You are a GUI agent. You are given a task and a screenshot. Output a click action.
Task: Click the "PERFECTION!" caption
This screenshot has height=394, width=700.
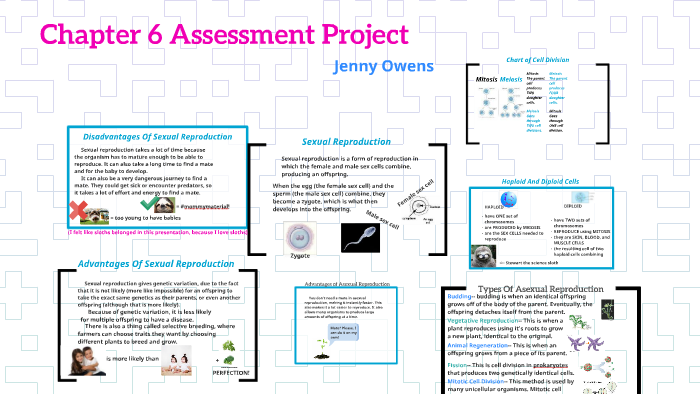[x=231, y=373]
